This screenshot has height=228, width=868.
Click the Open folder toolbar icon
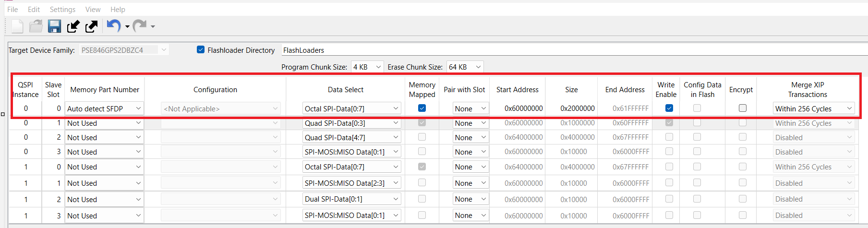click(x=36, y=26)
